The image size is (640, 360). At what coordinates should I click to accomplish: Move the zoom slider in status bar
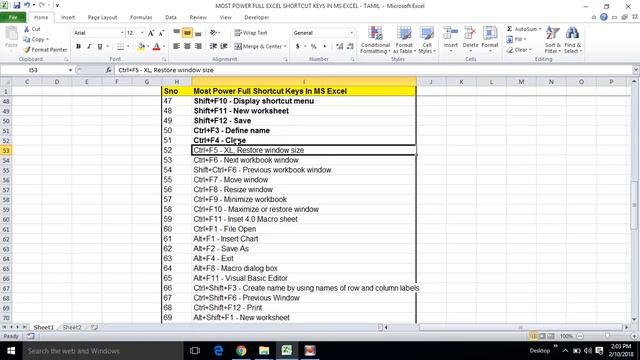click(x=607, y=336)
